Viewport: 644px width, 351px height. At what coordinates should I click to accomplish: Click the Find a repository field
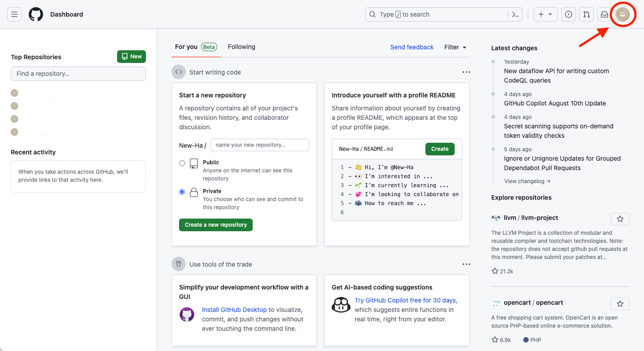click(78, 74)
